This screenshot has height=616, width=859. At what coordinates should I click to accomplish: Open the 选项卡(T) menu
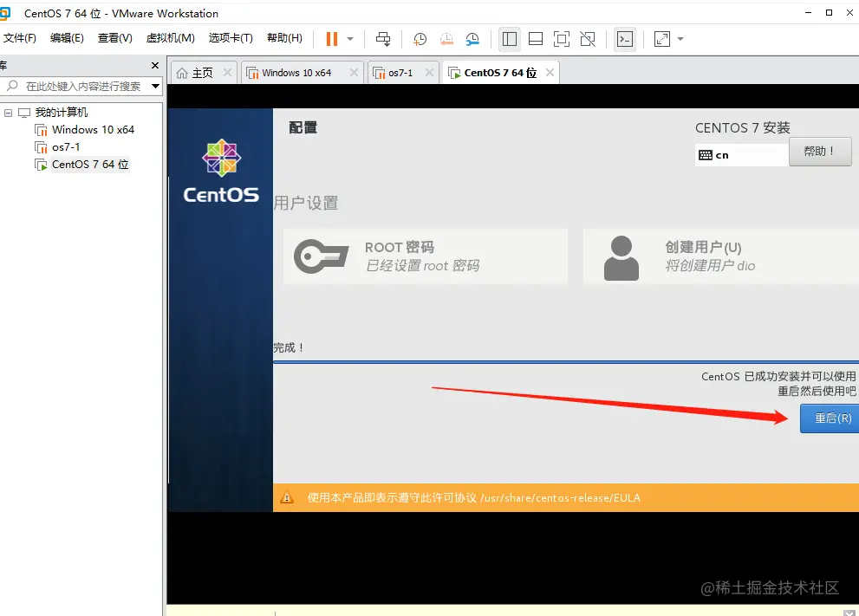(231, 38)
